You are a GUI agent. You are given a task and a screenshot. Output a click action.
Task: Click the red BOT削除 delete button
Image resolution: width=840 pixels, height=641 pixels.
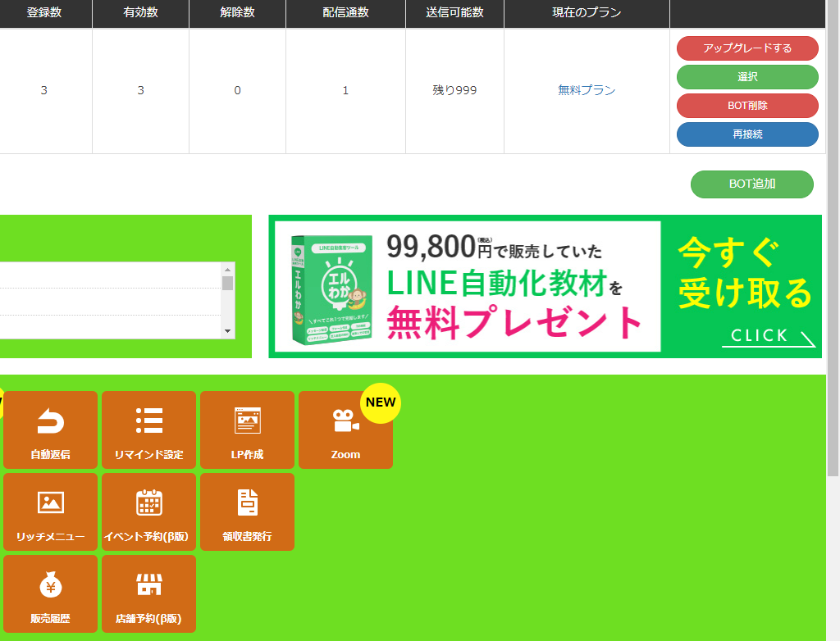coord(747,106)
